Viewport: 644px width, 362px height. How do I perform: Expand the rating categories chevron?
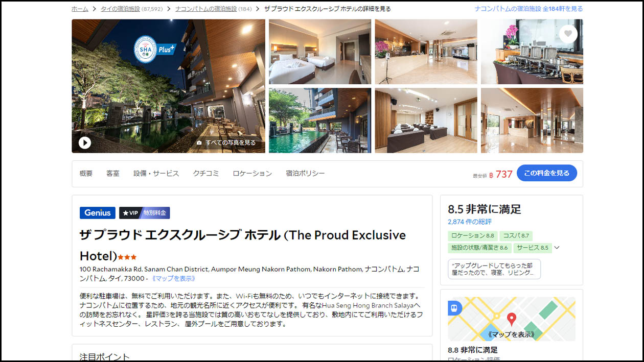click(x=557, y=248)
